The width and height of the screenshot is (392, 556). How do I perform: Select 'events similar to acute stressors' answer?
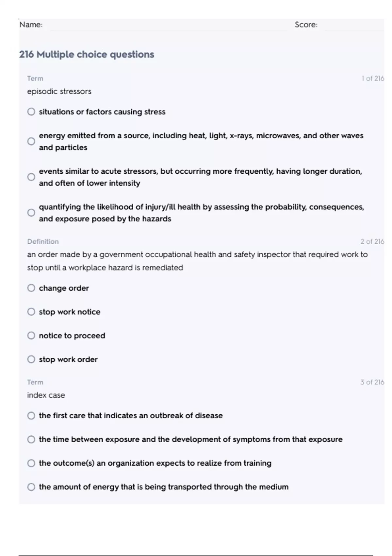point(31,177)
